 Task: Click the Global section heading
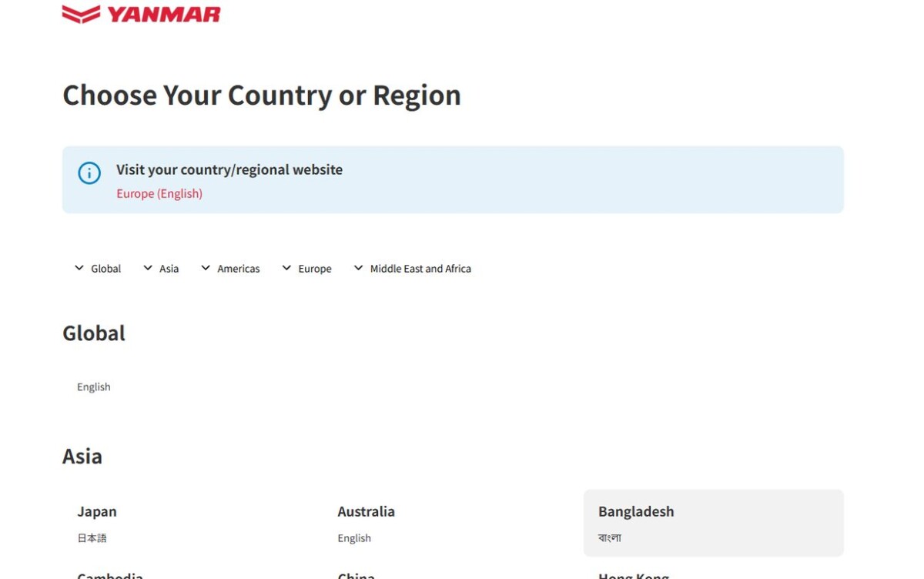point(94,333)
